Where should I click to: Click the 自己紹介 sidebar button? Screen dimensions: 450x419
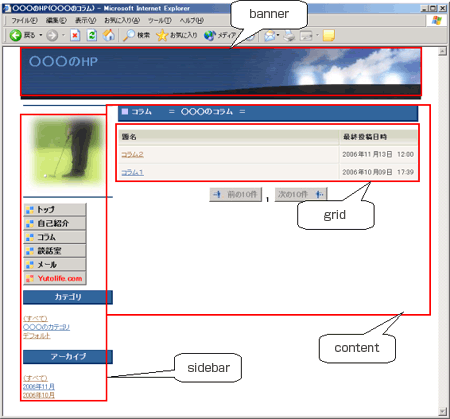coord(55,223)
